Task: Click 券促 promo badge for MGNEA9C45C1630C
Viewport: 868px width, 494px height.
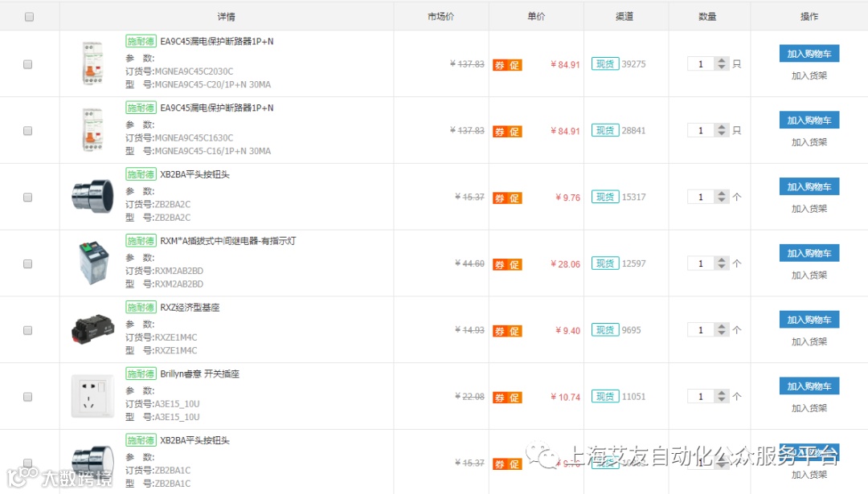Action: (x=507, y=132)
